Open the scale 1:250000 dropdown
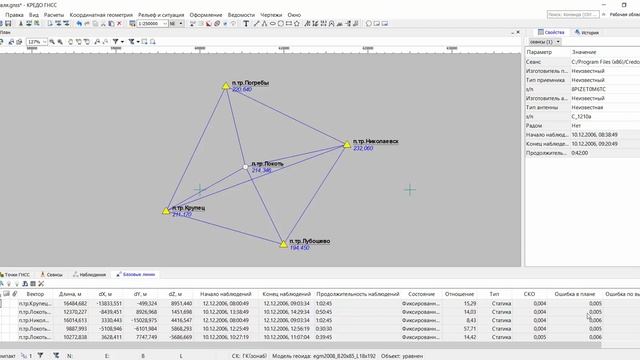 coord(165,24)
